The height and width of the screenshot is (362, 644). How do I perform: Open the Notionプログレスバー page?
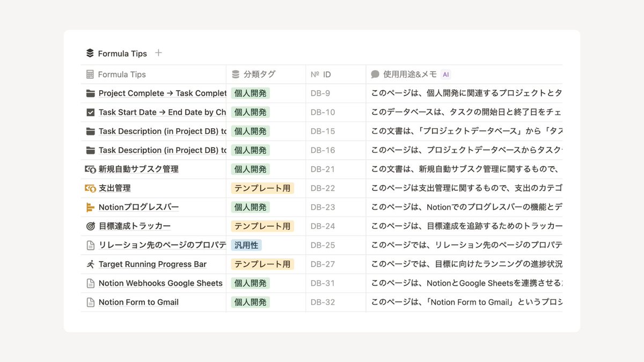[x=138, y=208]
